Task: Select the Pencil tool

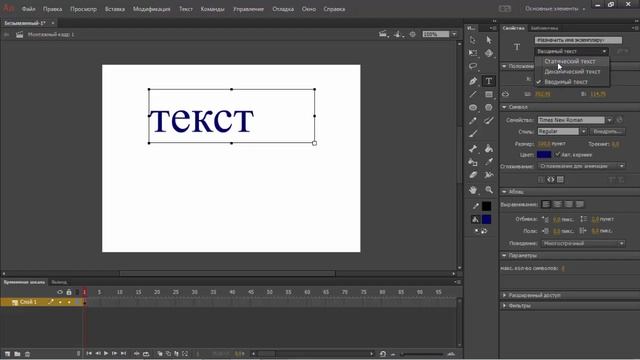Action: pyautogui.click(x=473, y=120)
